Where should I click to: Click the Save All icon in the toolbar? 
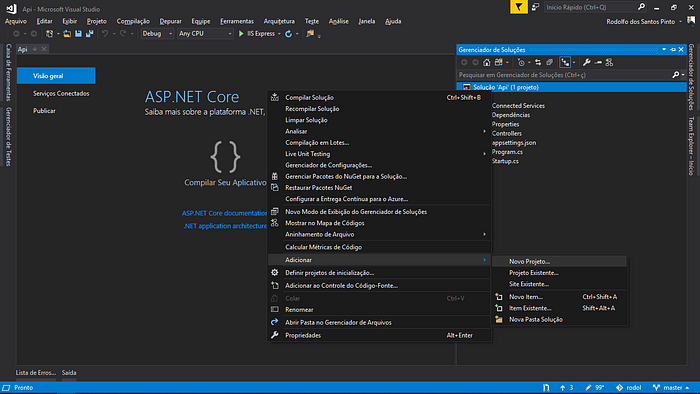coord(89,33)
